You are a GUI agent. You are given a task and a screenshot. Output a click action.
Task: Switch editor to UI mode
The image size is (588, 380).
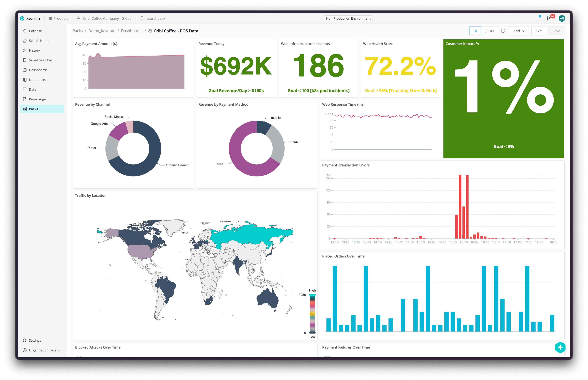475,31
